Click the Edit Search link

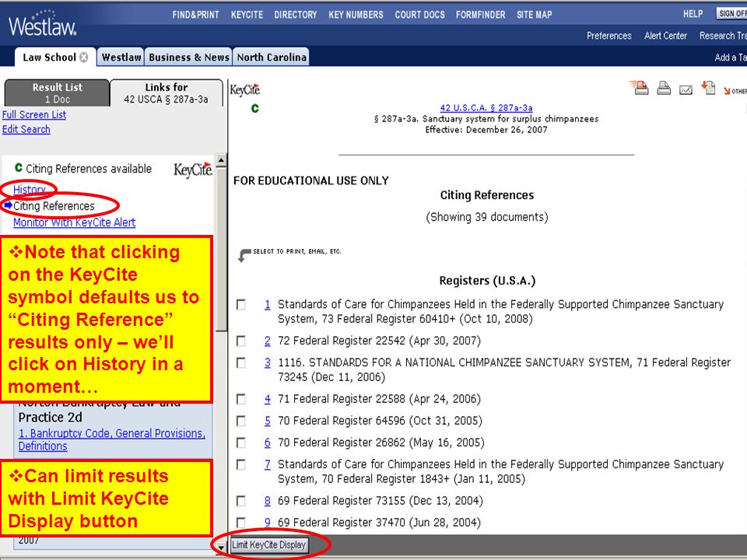[x=26, y=130]
